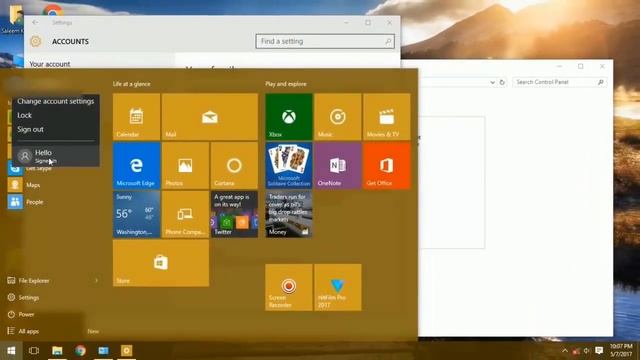
Task: Click the Find a setting search box
Action: pyautogui.click(x=325, y=41)
